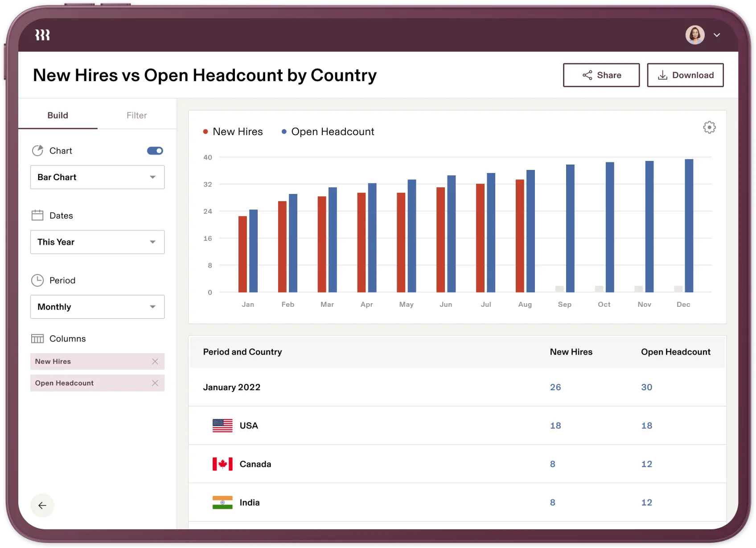Click the Chart pie icon in Build panel

pos(38,150)
